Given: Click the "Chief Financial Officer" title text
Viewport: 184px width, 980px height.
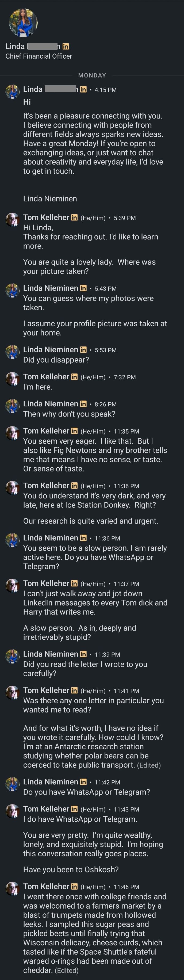Looking at the screenshot, I should click(39, 56).
